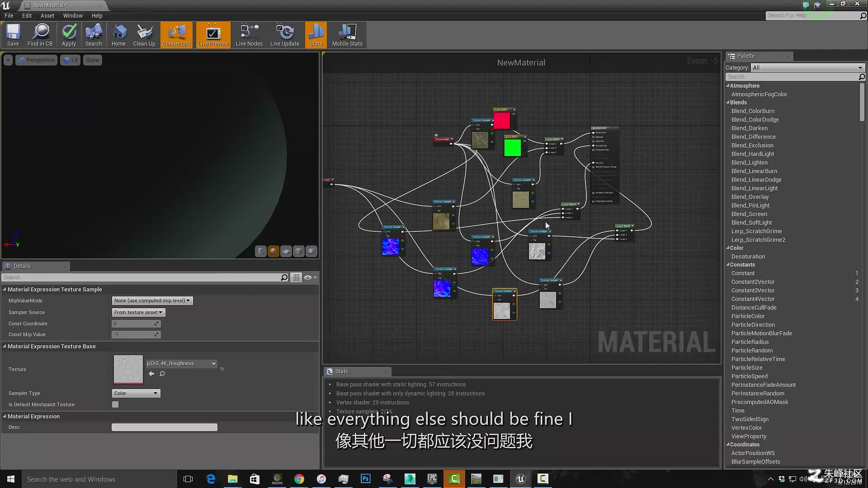Image resolution: width=868 pixels, height=488 pixels.
Task: Open the Sampler Source dropdown
Action: tap(138, 312)
